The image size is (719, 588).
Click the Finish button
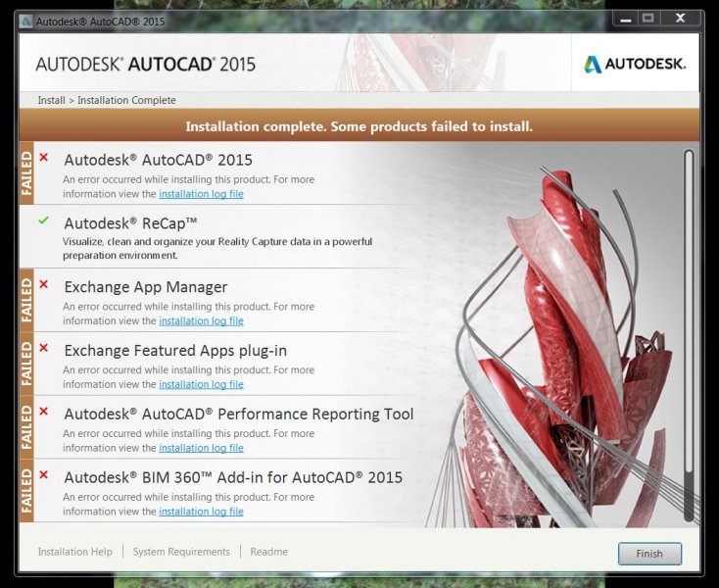tap(649, 554)
